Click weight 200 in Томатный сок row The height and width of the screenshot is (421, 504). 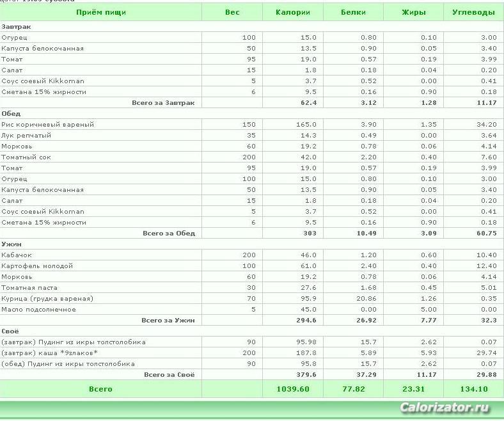tap(249, 157)
